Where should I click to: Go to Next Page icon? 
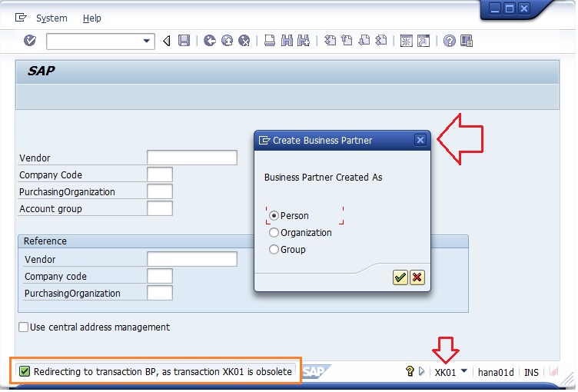click(x=364, y=41)
